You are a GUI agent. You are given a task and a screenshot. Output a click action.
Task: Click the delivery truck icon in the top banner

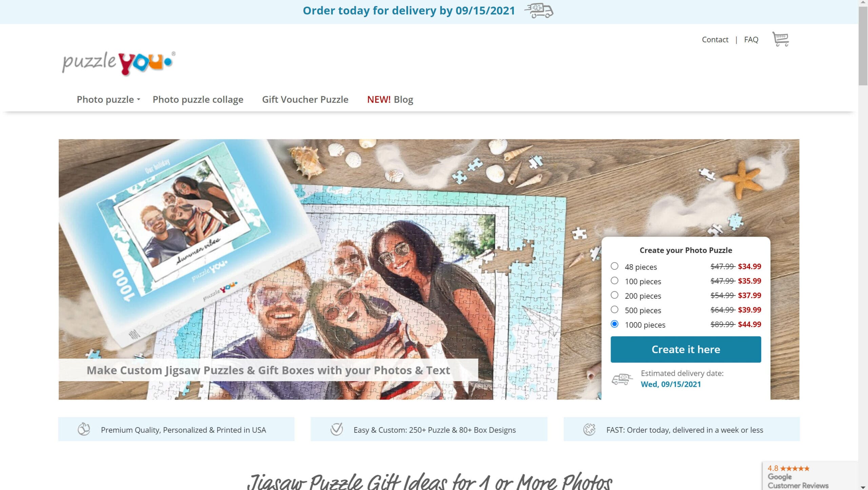(539, 11)
